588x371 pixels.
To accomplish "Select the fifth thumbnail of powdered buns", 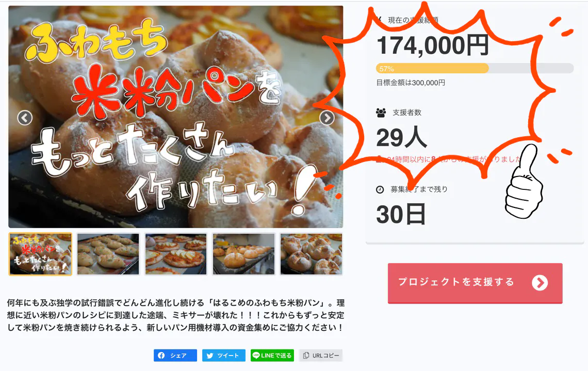I will 311,254.
